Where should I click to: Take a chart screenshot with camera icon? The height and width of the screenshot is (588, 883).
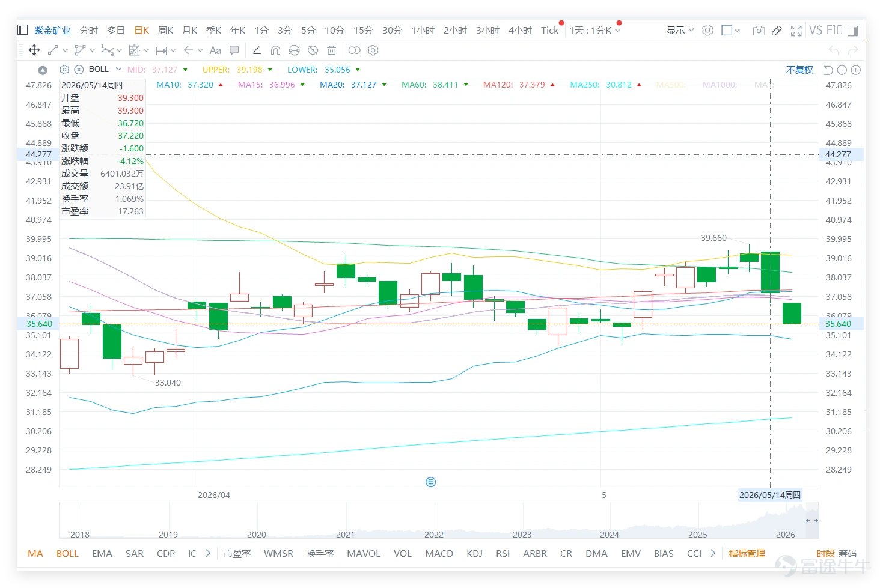click(x=759, y=31)
